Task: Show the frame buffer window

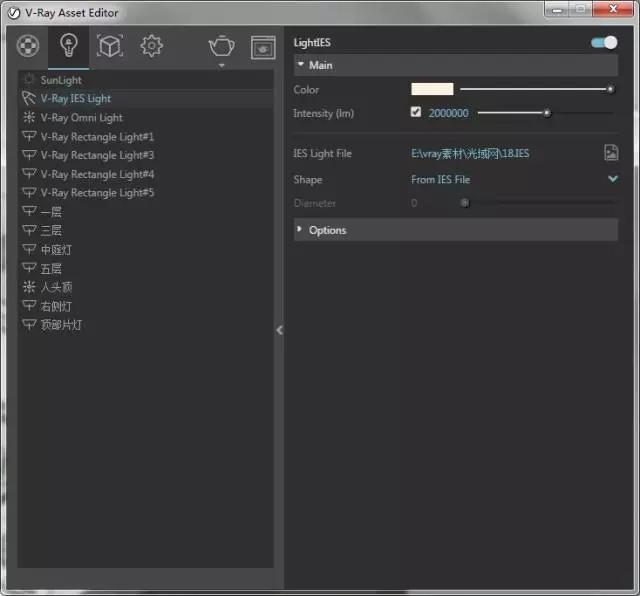Action: click(x=263, y=47)
